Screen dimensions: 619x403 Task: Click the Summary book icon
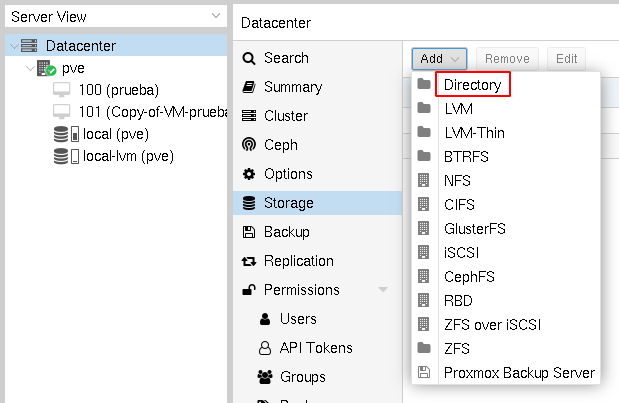click(x=249, y=87)
